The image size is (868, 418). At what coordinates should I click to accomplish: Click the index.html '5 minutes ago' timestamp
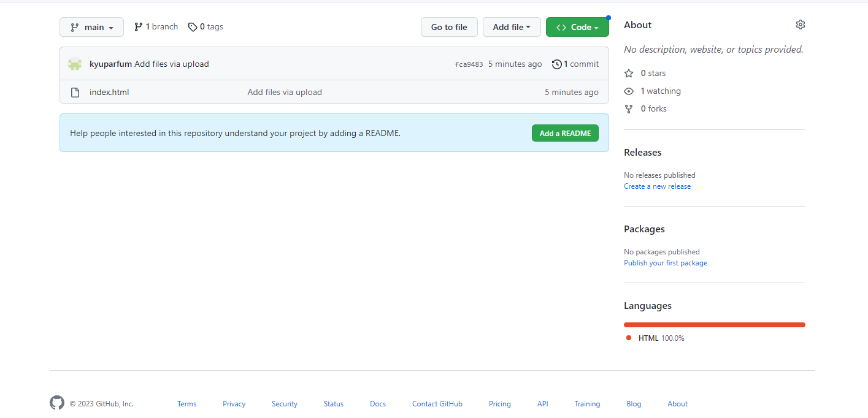coord(572,93)
